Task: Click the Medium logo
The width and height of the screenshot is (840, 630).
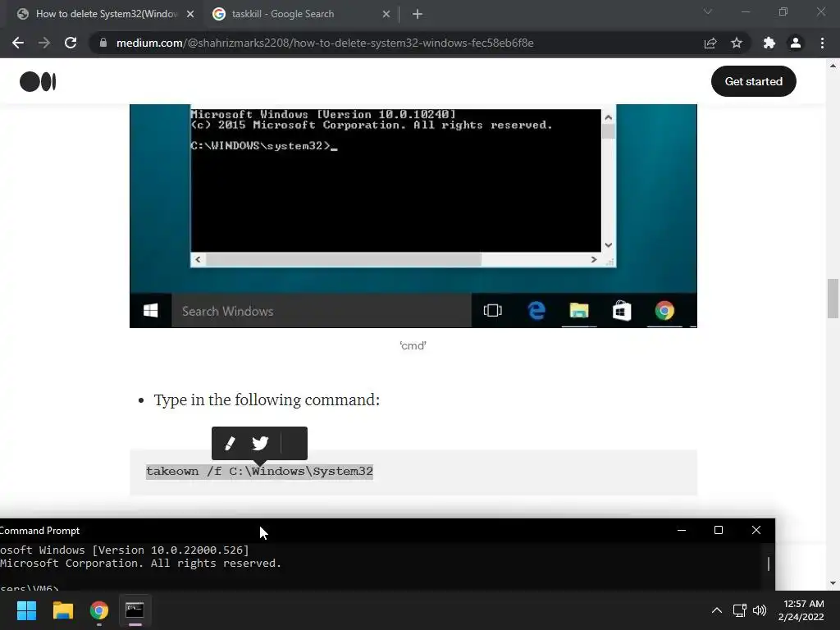Action: coord(38,81)
